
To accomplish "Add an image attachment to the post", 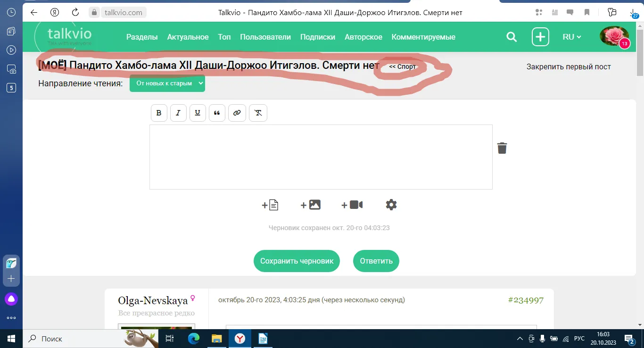I will pyautogui.click(x=311, y=205).
